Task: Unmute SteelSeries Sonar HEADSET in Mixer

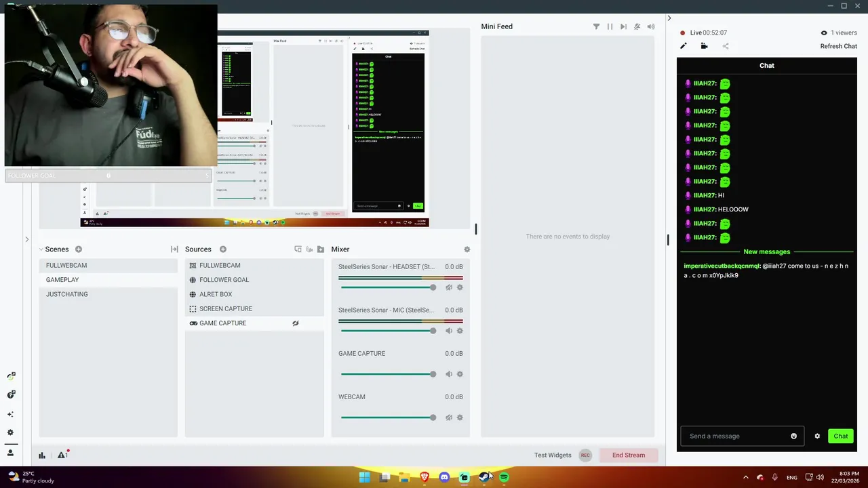Action: point(449,287)
